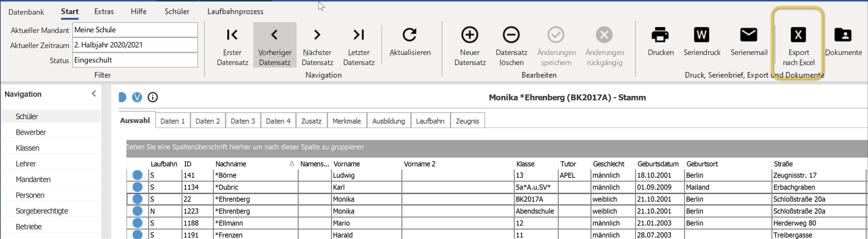Go to previous record (Vorheriger Datensatz)
The width and height of the screenshot is (868, 239).
click(x=275, y=45)
